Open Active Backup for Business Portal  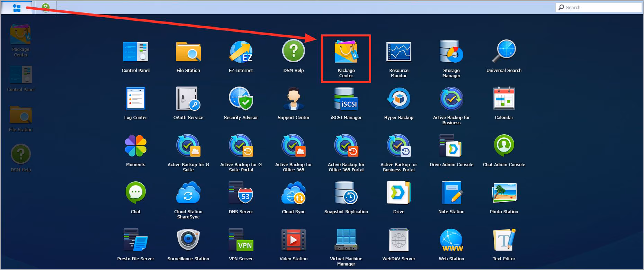(399, 153)
